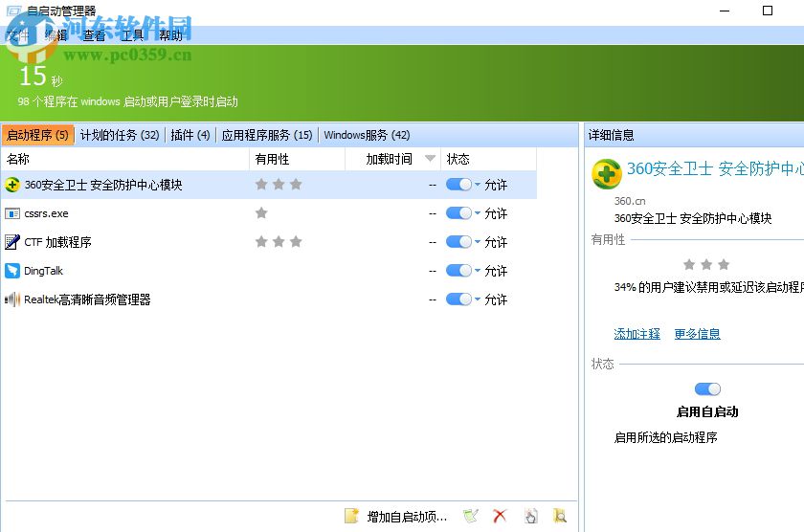Select the DingTalk row name
The height and width of the screenshot is (532, 804).
(44, 271)
